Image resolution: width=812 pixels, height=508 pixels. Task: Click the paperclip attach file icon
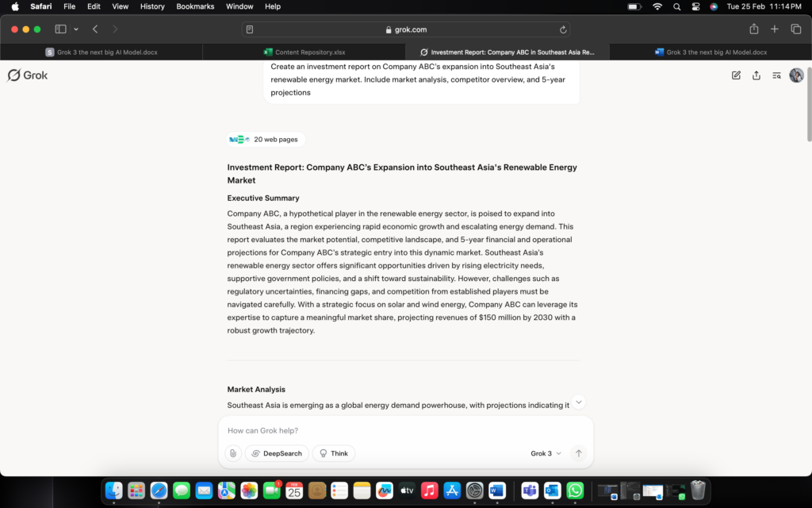pyautogui.click(x=232, y=453)
